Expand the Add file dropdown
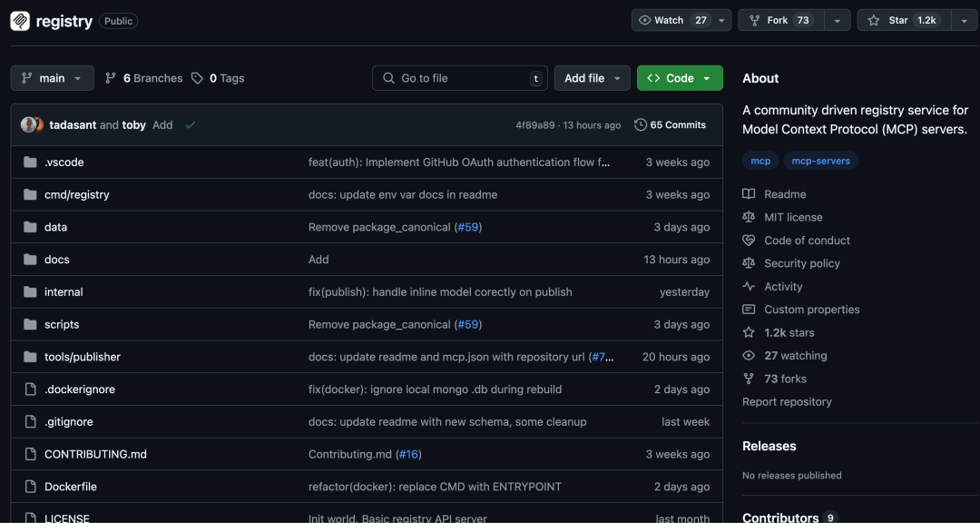980x523 pixels. (x=593, y=78)
